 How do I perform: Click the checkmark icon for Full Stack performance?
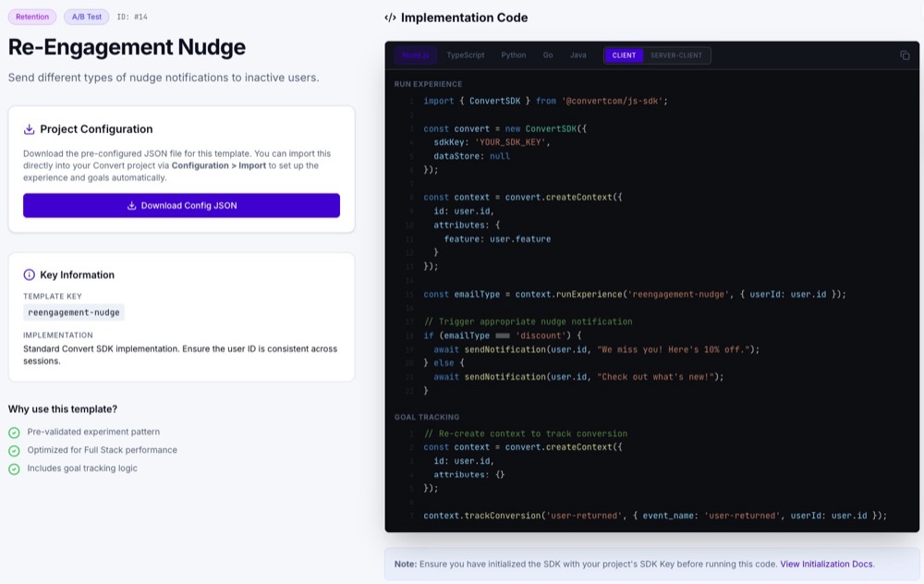click(14, 451)
